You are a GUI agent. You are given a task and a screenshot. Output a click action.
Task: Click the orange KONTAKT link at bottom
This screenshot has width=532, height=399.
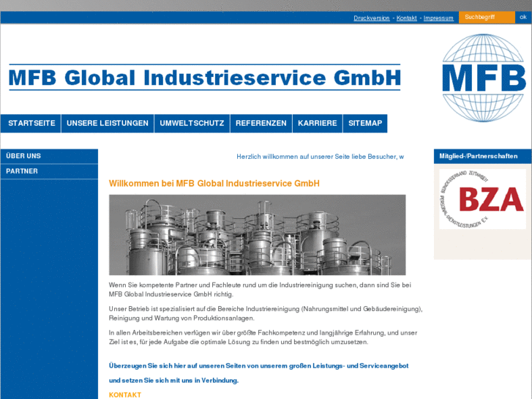[125, 395]
